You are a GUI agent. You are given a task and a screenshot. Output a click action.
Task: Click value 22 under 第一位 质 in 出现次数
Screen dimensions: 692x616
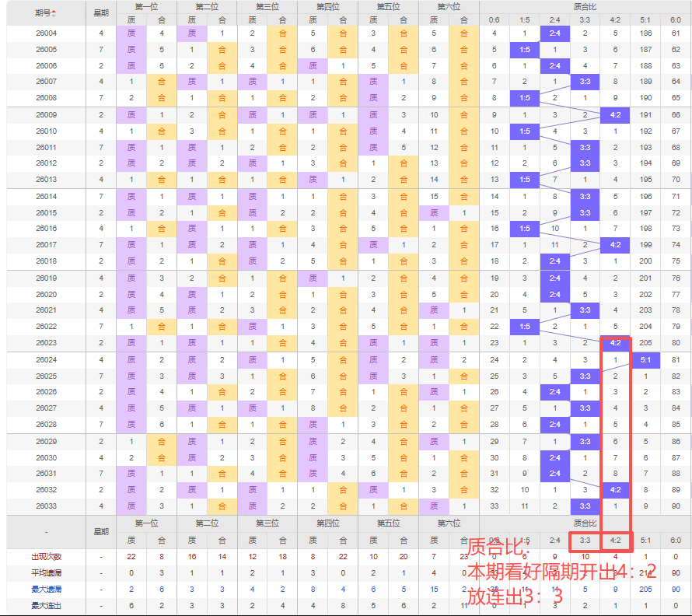[x=131, y=556]
